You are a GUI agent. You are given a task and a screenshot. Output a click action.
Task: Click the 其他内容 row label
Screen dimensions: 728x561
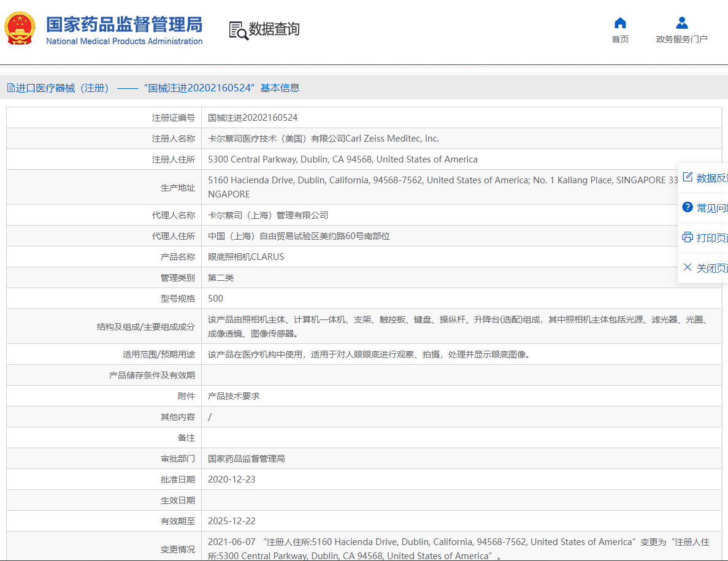coord(178,417)
